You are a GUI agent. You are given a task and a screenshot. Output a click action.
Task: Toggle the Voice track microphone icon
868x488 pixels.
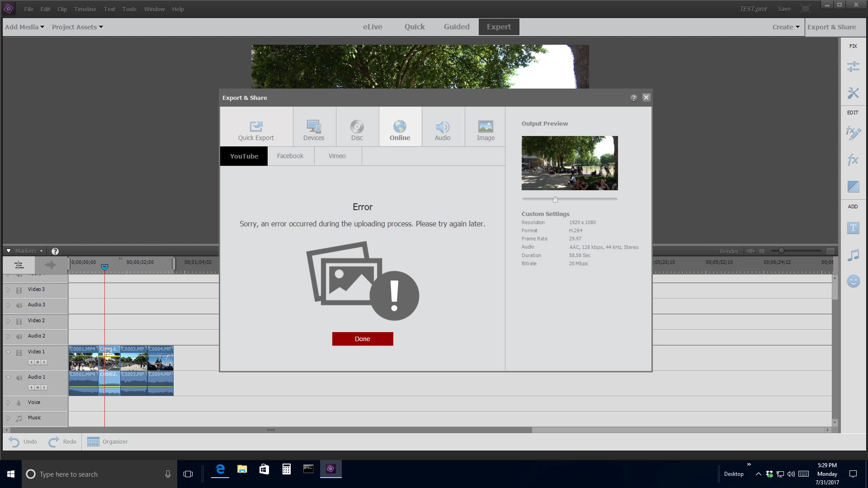coord(19,403)
